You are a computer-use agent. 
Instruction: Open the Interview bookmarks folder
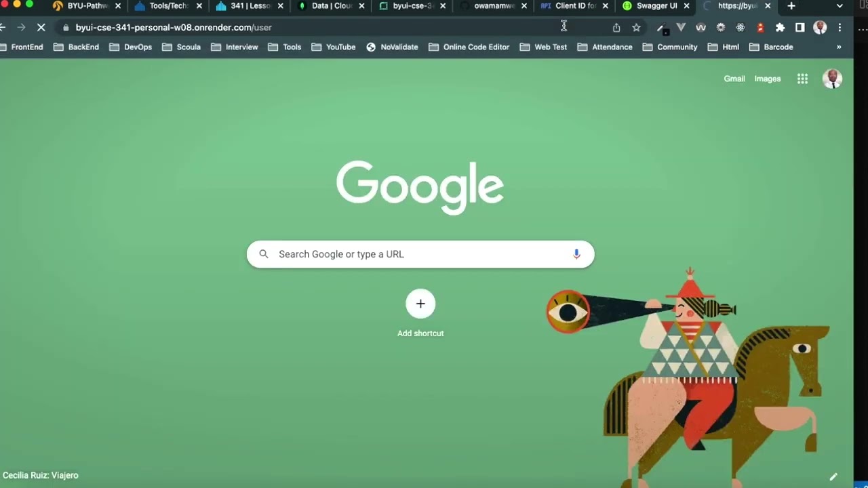(235, 47)
